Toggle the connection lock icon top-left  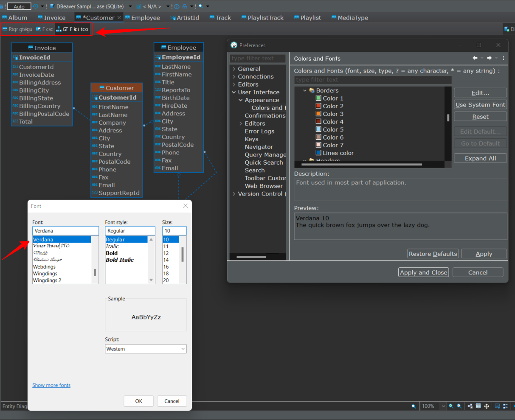[x=3, y=6]
